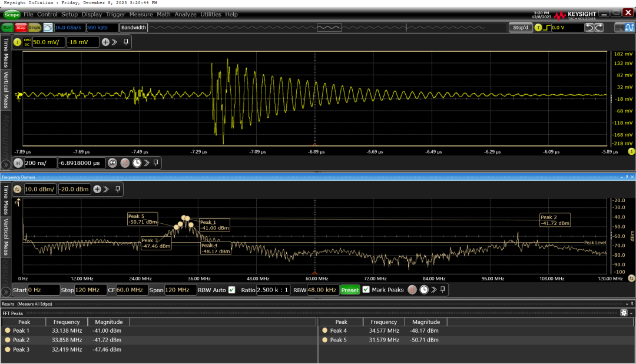
Task: Toggle the yellow channel 1 button
Action: click(x=18, y=42)
